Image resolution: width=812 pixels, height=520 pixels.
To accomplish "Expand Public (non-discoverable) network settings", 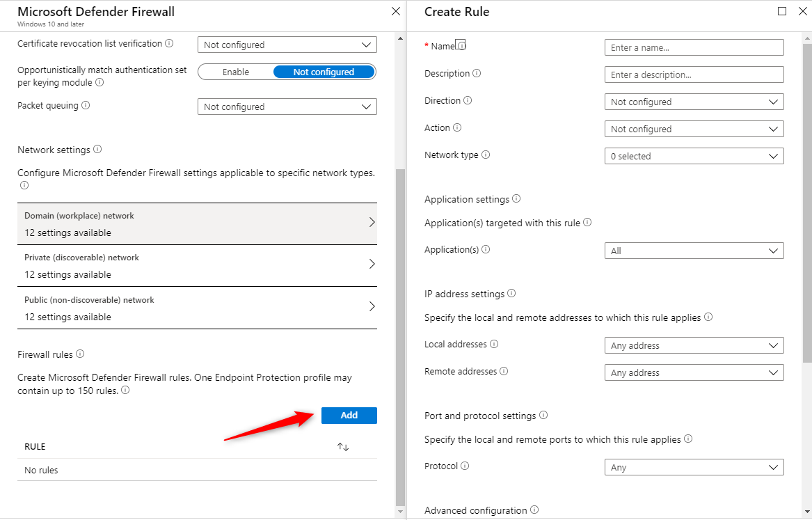I will point(198,308).
